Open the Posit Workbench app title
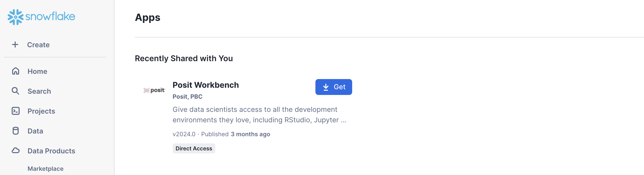Image resolution: width=644 pixels, height=175 pixels. (205, 85)
